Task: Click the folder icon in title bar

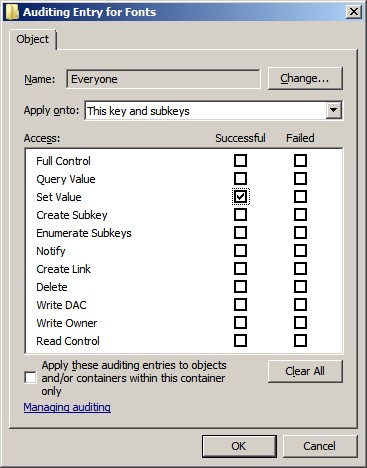Action: pyautogui.click(x=12, y=12)
